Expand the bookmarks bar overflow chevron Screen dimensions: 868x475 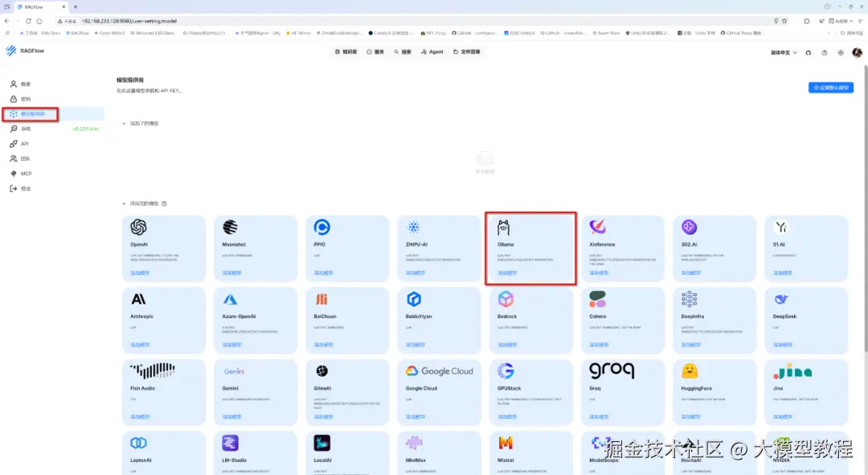[828, 33]
